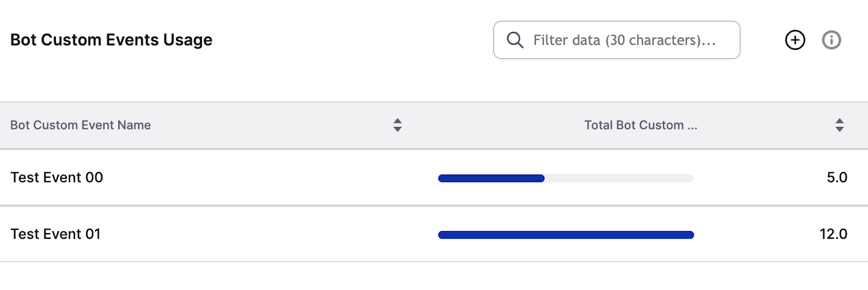Open the info circle icon

(x=832, y=40)
